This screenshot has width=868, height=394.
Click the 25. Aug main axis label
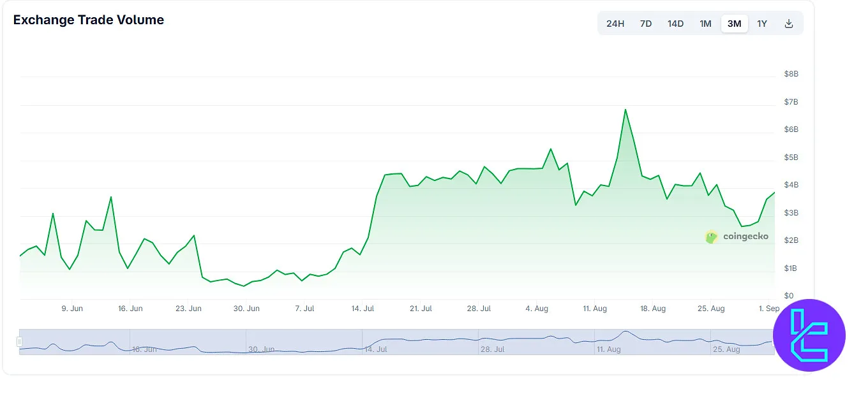(x=711, y=309)
